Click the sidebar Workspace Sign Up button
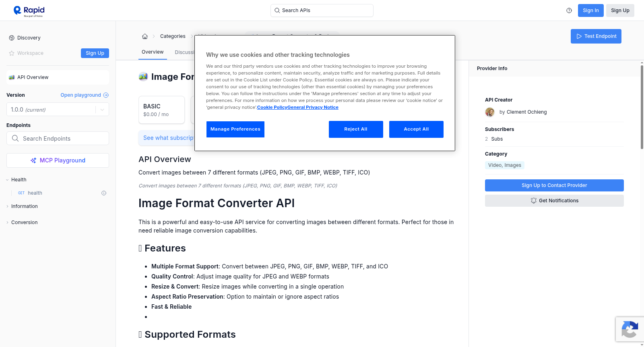 (95, 53)
